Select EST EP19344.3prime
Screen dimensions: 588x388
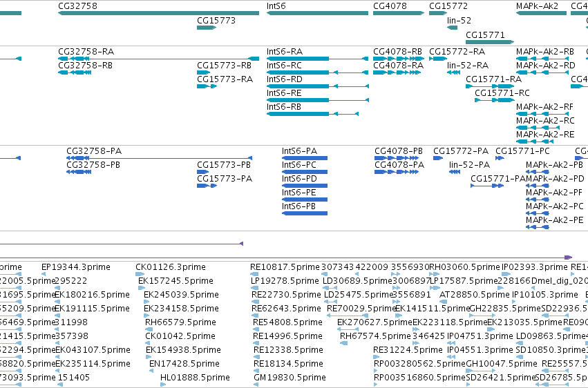pyautogui.click(x=44, y=274)
